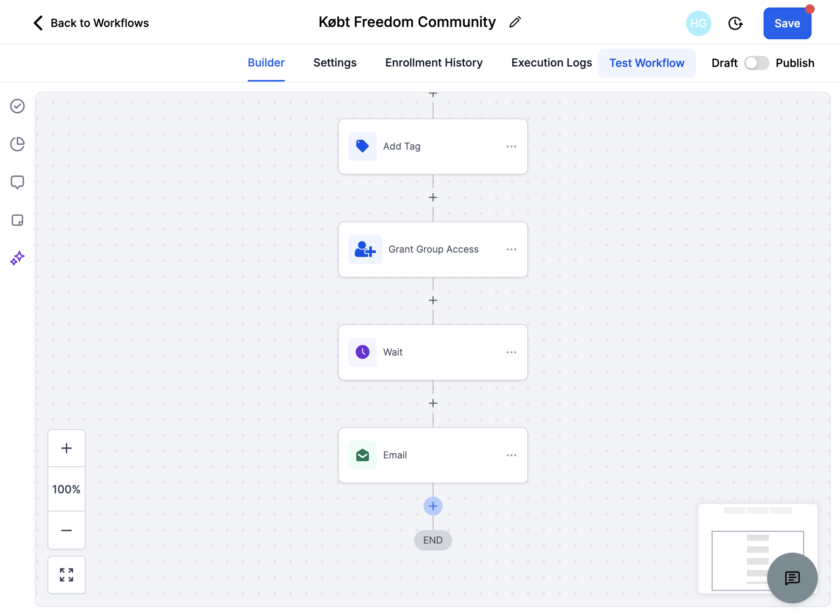Click the Test Workflow button
The width and height of the screenshot is (840, 616).
tap(647, 63)
